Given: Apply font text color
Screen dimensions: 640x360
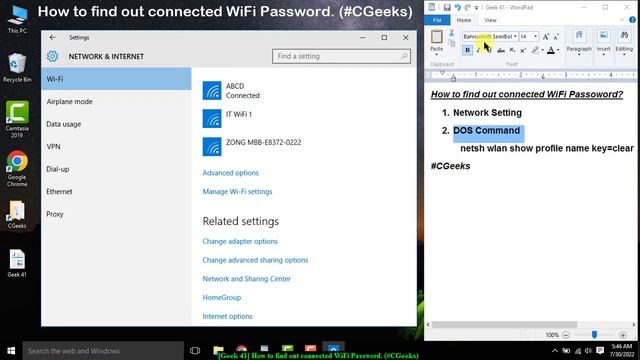Looking at the screenshot, I should point(551,50).
